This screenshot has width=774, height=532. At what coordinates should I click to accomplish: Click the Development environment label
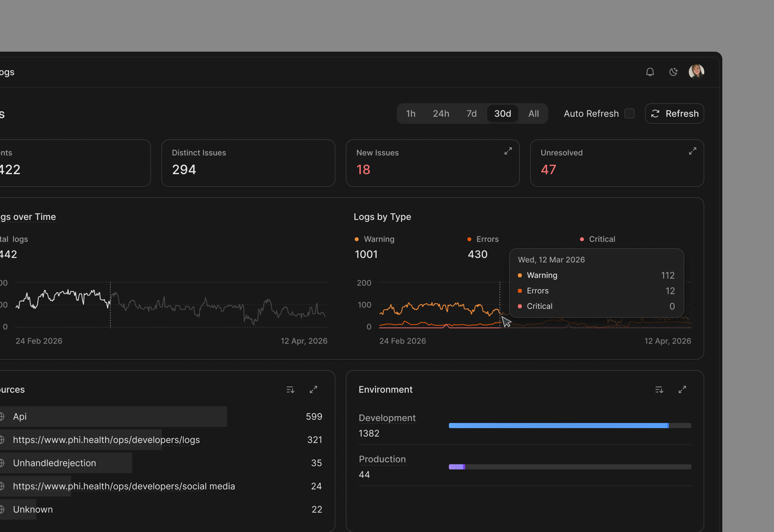(x=387, y=418)
